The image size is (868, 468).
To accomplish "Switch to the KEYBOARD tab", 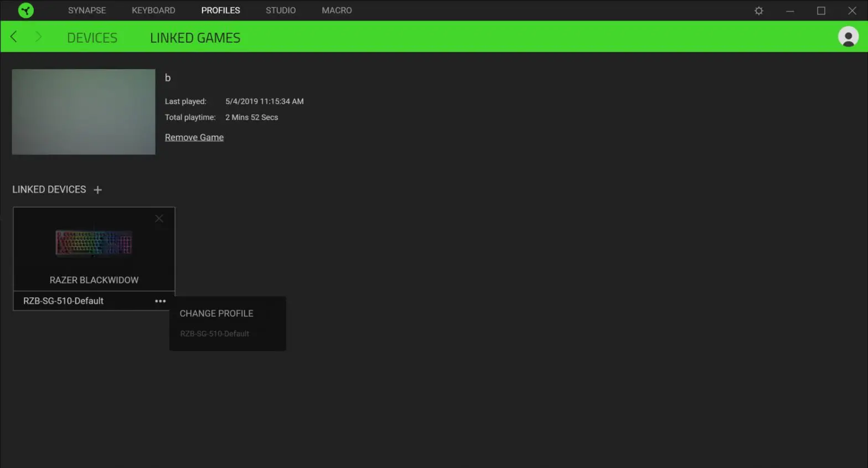I will coord(153,11).
